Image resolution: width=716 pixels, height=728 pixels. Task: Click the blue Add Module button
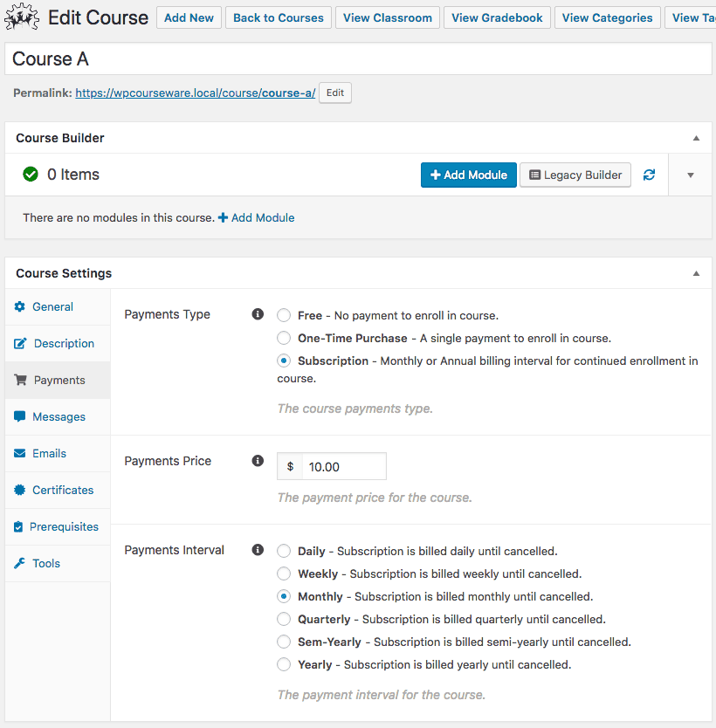(469, 175)
